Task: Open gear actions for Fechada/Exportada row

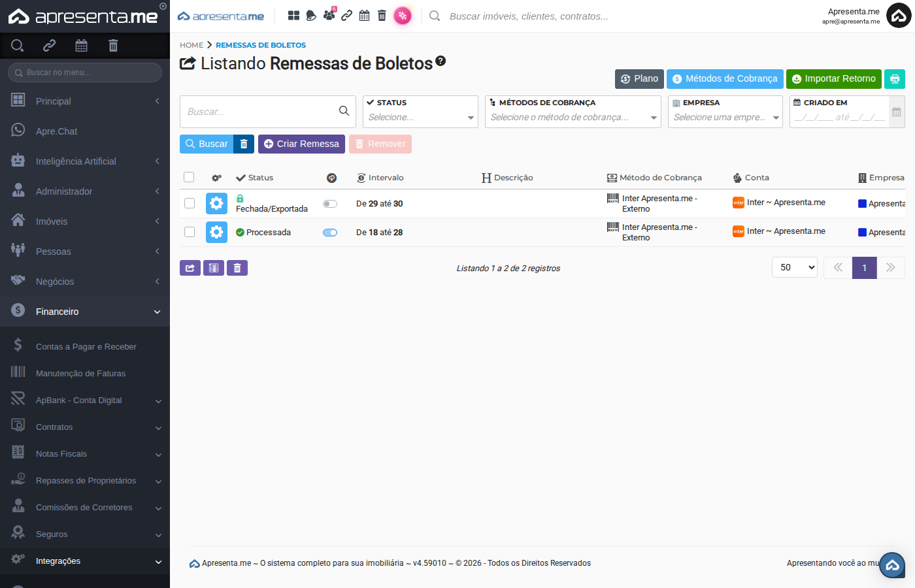Action: pos(216,204)
